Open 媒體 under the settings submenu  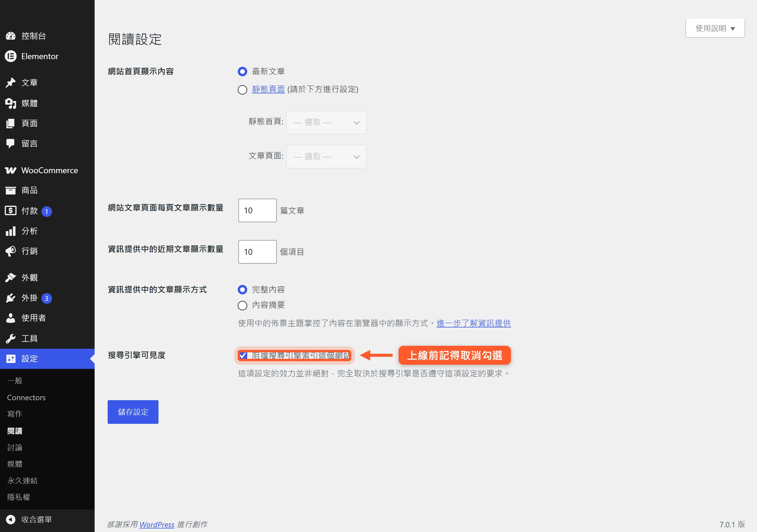14,464
